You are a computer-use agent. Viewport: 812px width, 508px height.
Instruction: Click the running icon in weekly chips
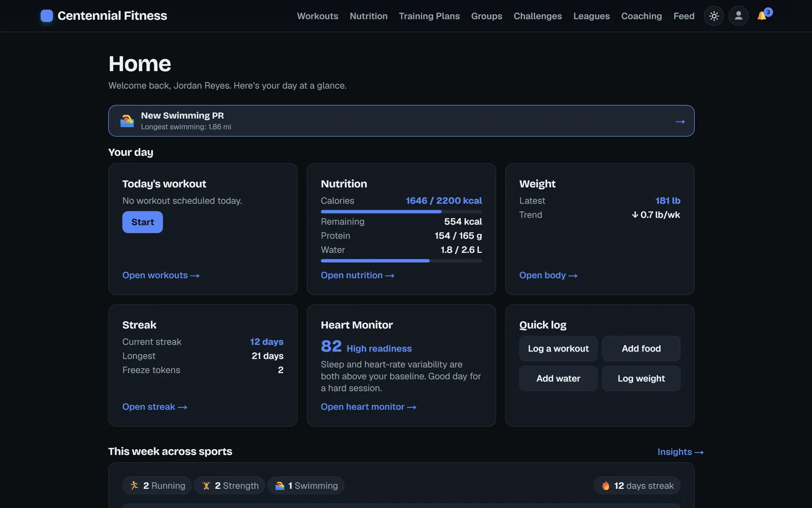click(x=134, y=485)
